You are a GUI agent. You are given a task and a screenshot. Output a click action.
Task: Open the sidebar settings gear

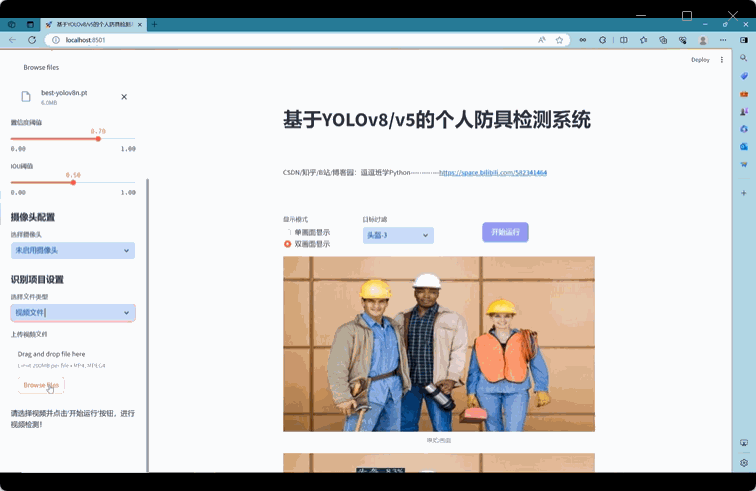(x=744, y=463)
